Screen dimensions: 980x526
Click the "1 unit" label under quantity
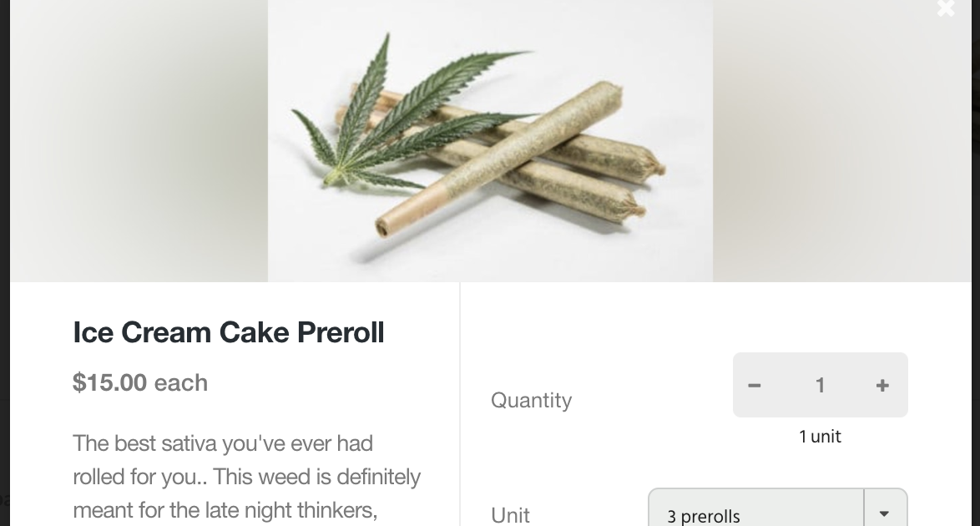pyautogui.click(x=820, y=437)
